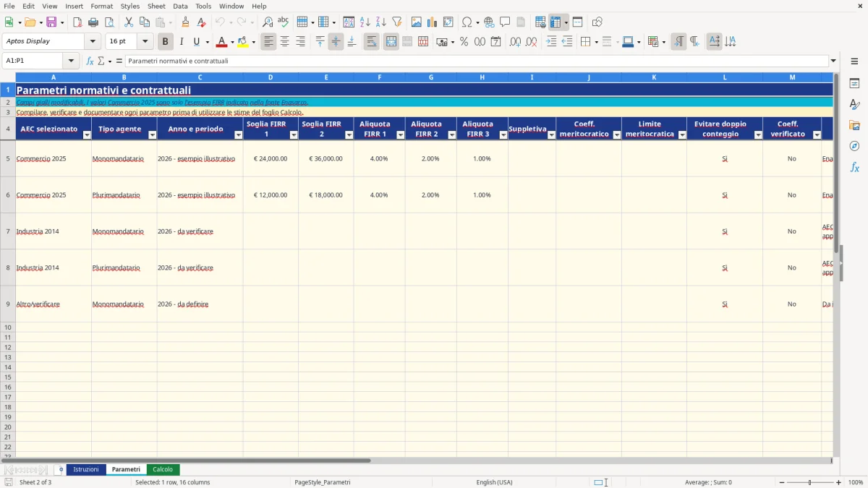Adjust the zoom slider

pyautogui.click(x=810, y=482)
